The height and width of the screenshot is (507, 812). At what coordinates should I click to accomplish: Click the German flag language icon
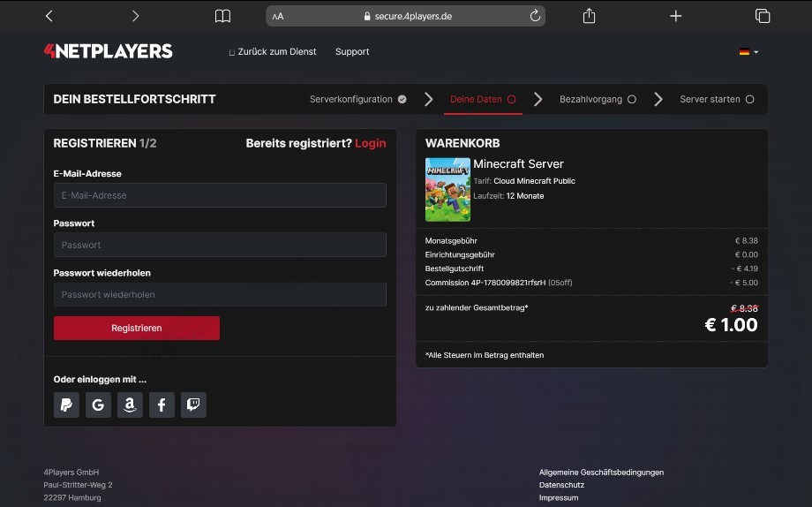[x=744, y=52]
